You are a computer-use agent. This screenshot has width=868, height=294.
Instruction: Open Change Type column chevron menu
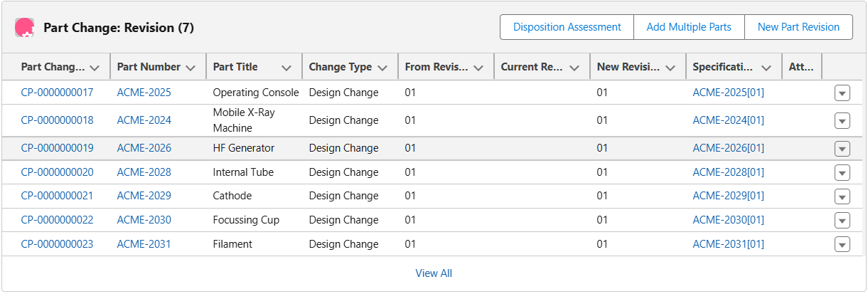[382, 68]
